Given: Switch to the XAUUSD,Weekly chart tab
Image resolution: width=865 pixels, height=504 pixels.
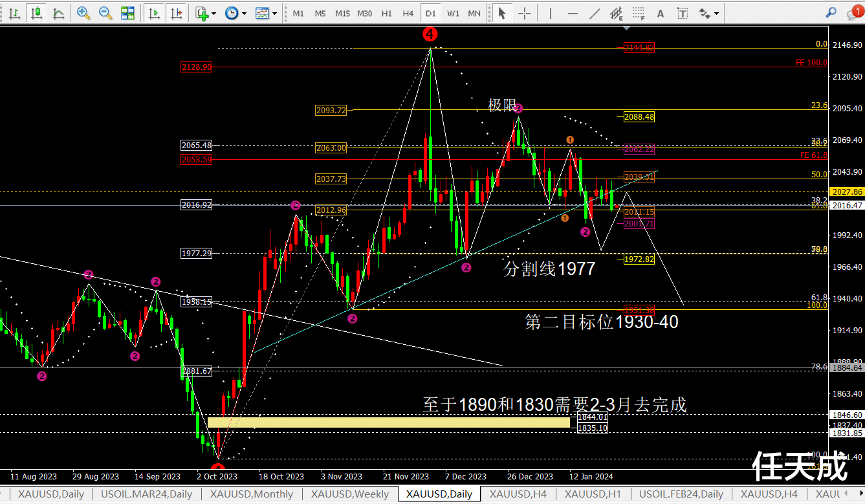Looking at the screenshot, I should [350, 494].
